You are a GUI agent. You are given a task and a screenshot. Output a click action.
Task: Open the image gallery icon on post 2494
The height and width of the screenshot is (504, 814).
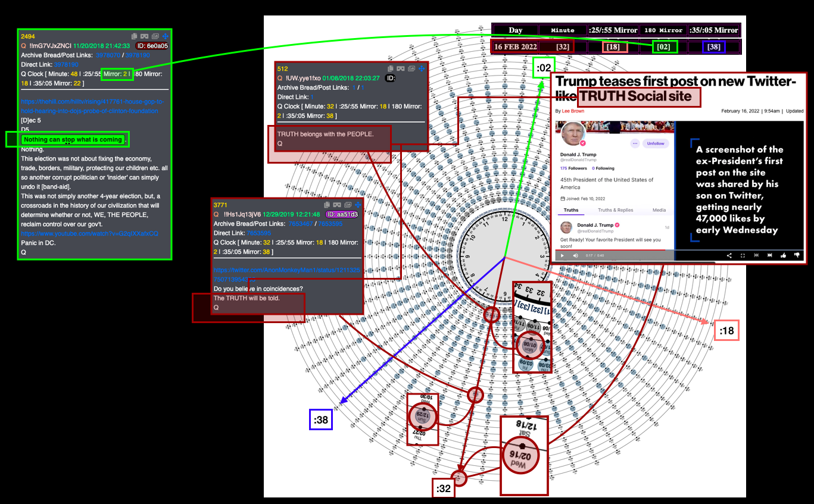coord(155,37)
